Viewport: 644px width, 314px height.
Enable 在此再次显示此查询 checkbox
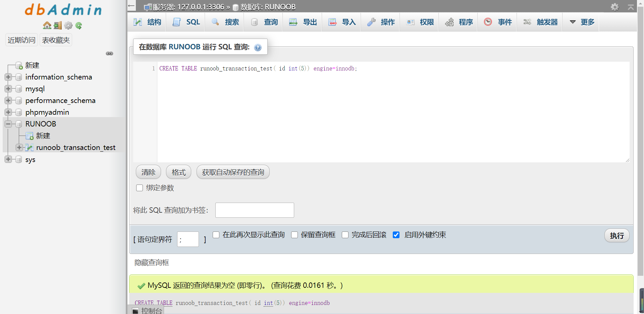216,235
